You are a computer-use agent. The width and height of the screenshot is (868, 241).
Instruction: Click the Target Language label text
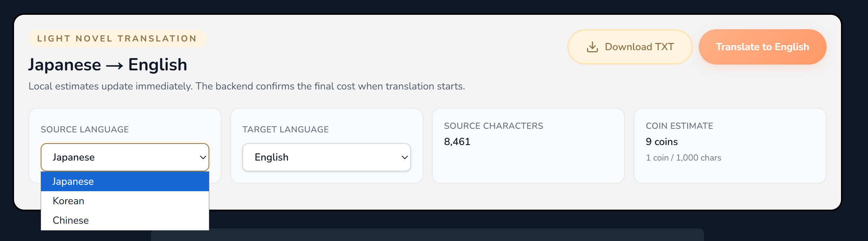coord(285,130)
